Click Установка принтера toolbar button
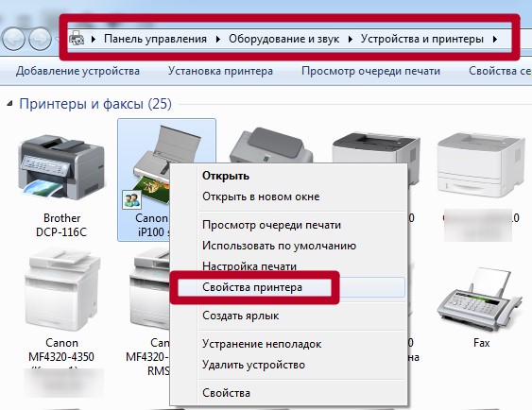532x410 pixels. click(220, 71)
